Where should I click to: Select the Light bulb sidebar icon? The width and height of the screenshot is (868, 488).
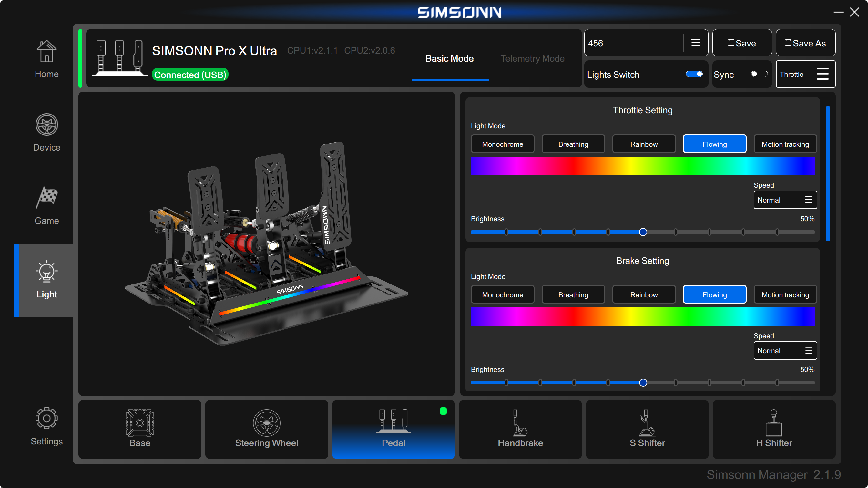tap(46, 271)
